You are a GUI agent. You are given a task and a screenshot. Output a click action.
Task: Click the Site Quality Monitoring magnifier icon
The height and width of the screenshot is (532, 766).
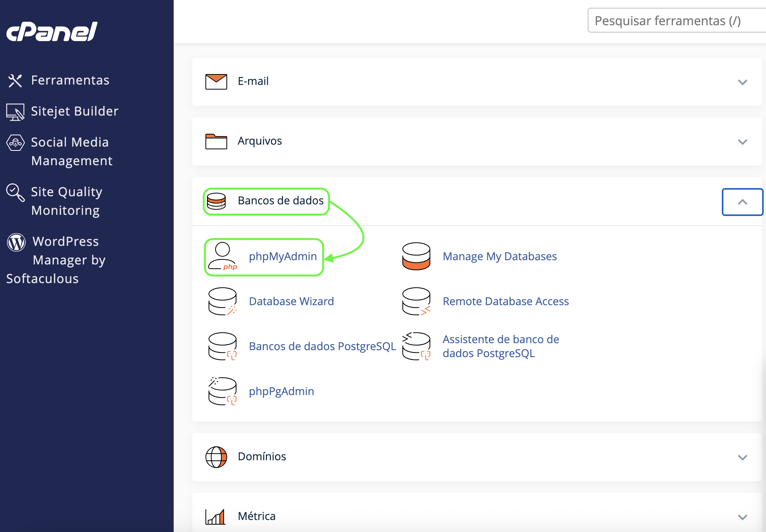(16, 193)
